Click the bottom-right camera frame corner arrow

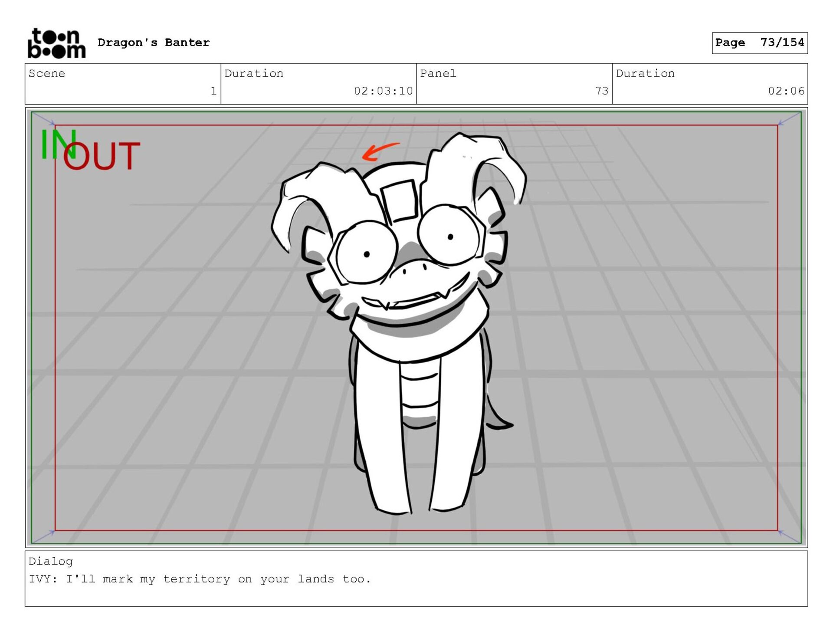click(789, 536)
